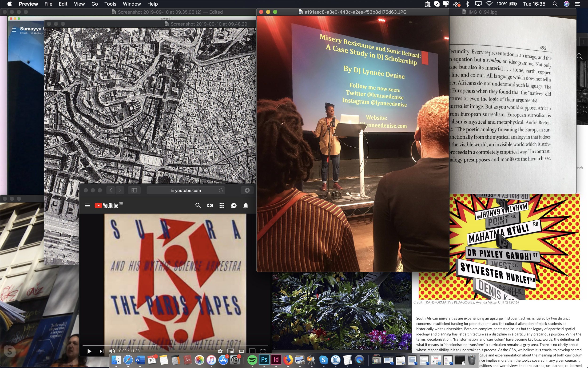This screenshot has height=368, width=588.
Task: Play the Sun Ra YouTube video
Action: [89, 351]
